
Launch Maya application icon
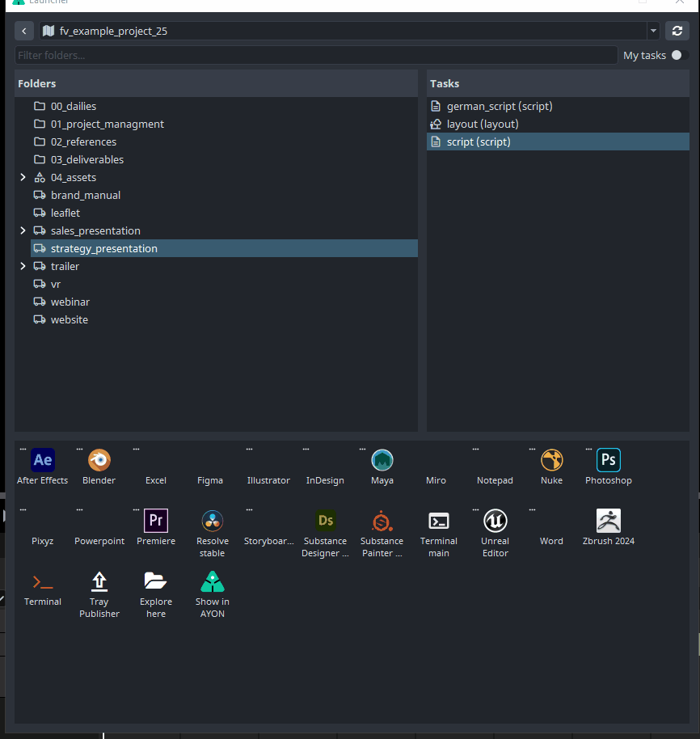(x=382, y=461)
